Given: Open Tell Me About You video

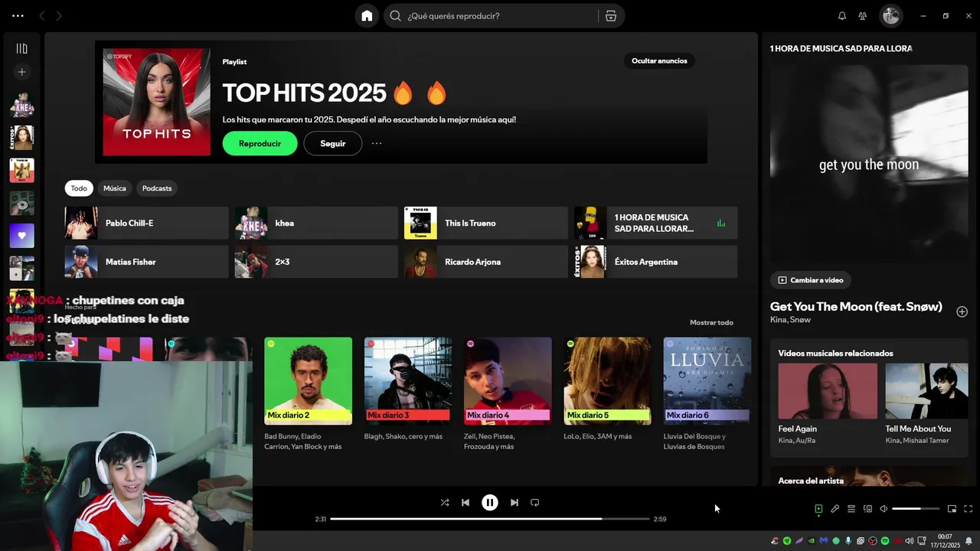Looking at the screenshot, I should (926, 404).
